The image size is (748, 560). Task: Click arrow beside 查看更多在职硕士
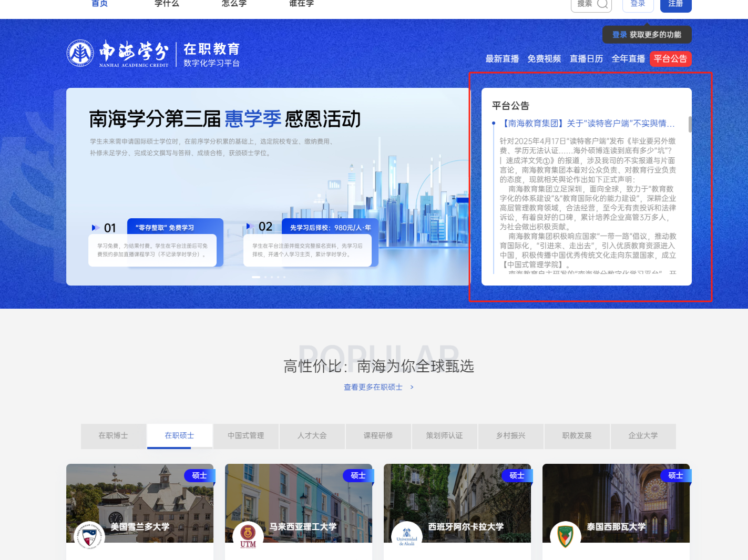coord(412,387)
